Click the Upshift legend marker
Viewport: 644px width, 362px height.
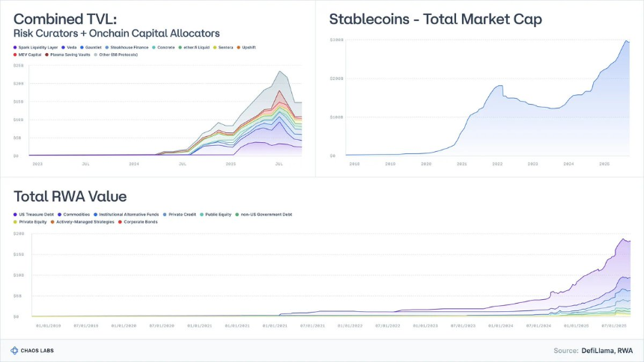click(x=239, y=48)
